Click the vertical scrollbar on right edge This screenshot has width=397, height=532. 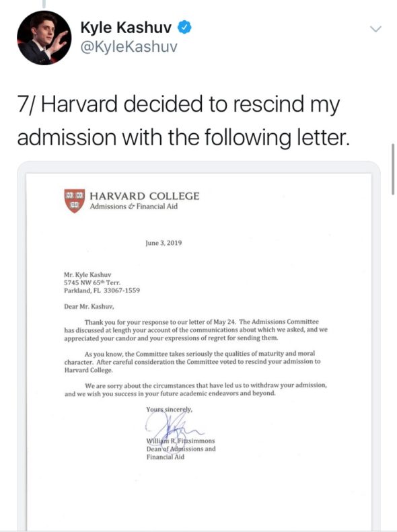393,169
